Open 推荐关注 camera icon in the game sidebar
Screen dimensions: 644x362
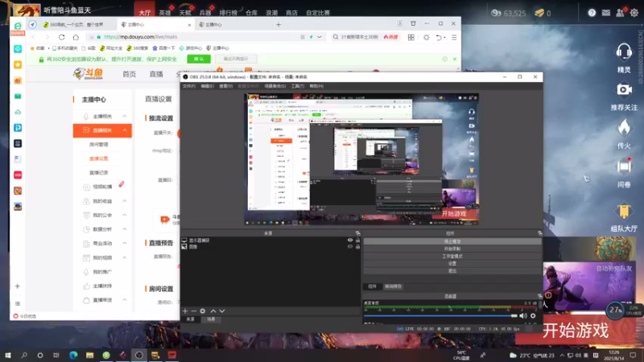point(624,89)
